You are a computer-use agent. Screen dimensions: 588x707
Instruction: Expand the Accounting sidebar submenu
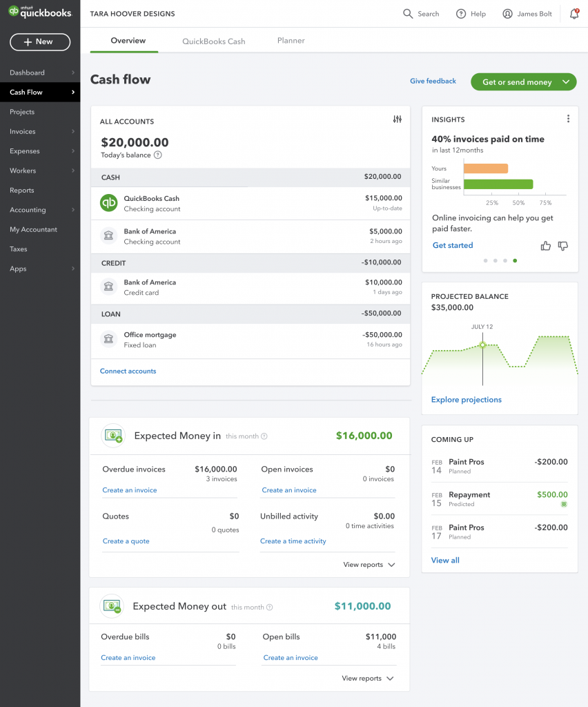coord(73,210)
